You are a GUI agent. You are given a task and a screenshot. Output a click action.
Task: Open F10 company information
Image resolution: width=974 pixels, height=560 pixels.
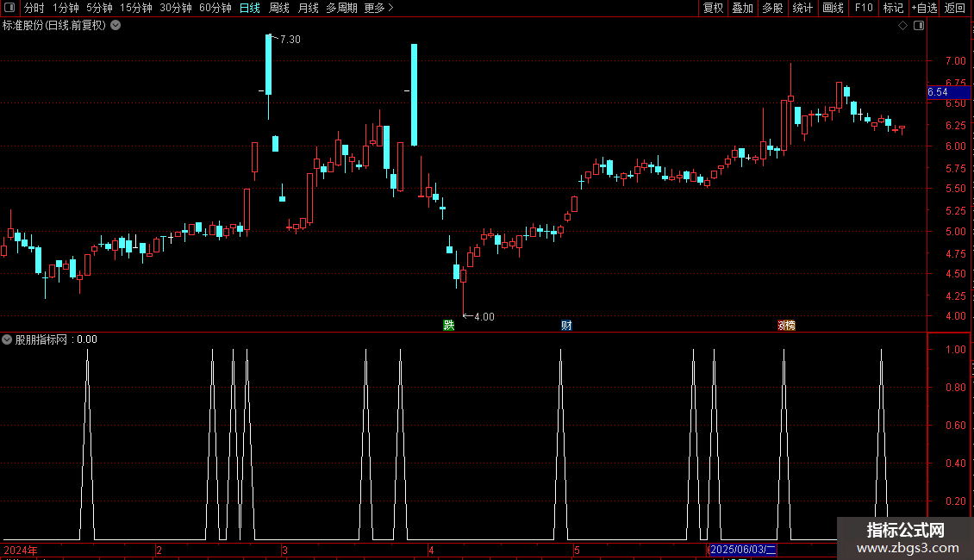coord(864,8)
